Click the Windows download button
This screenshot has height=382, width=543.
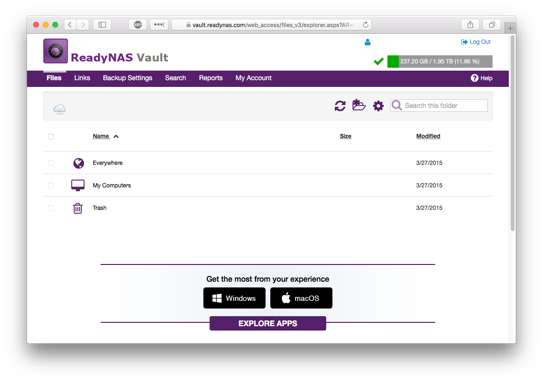click(x=234, y=298)
